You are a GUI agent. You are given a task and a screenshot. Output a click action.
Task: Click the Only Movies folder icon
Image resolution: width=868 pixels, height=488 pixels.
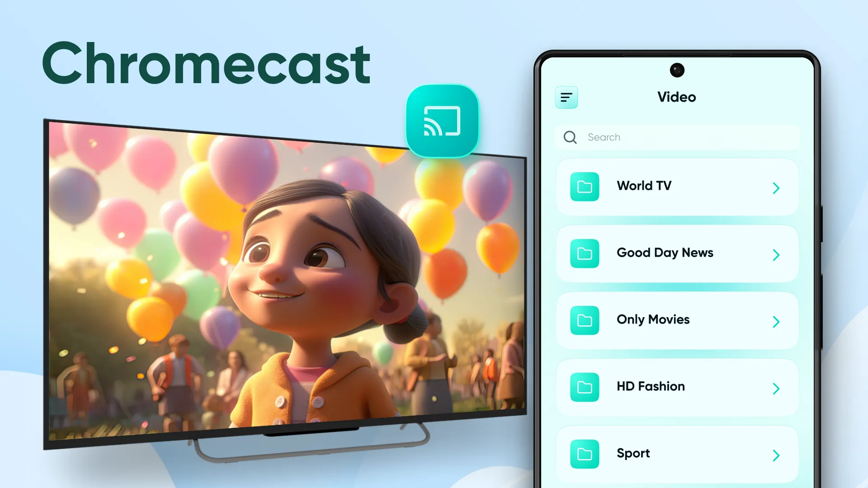585,320
